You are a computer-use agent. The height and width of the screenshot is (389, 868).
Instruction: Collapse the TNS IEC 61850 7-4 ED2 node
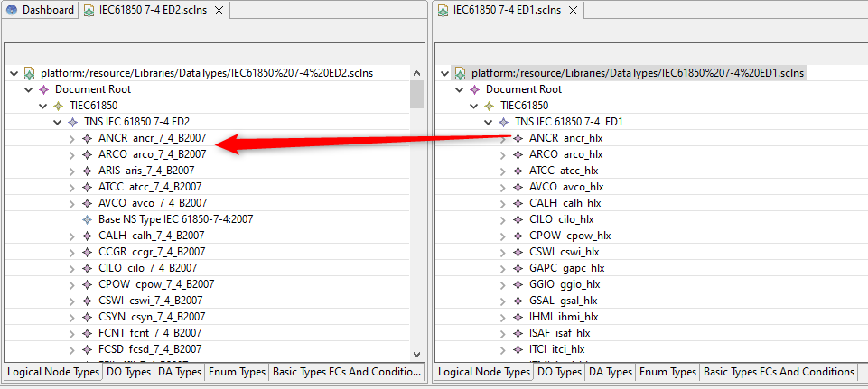(x=58, y=122)
